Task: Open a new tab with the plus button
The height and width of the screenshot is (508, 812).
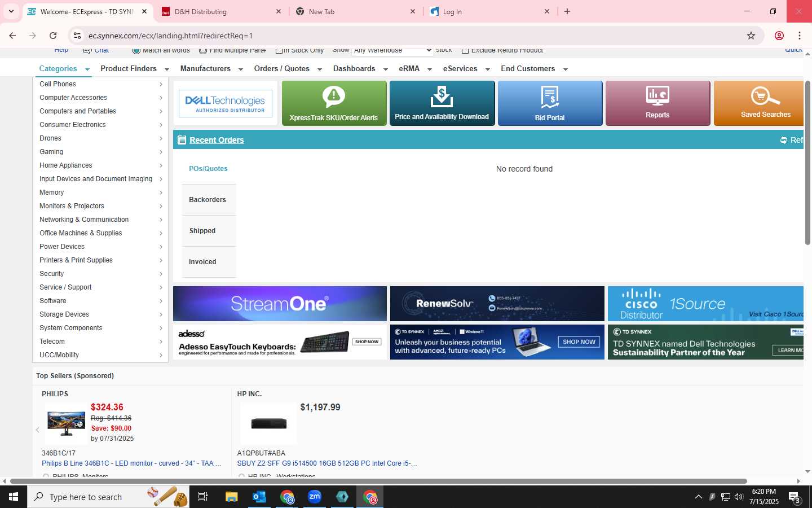Action: click(x=567, y=11)
